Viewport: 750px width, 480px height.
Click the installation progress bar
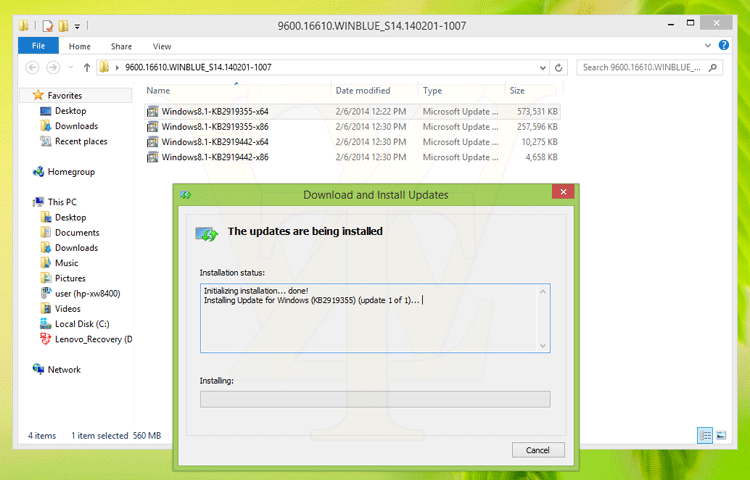[375, 399]
